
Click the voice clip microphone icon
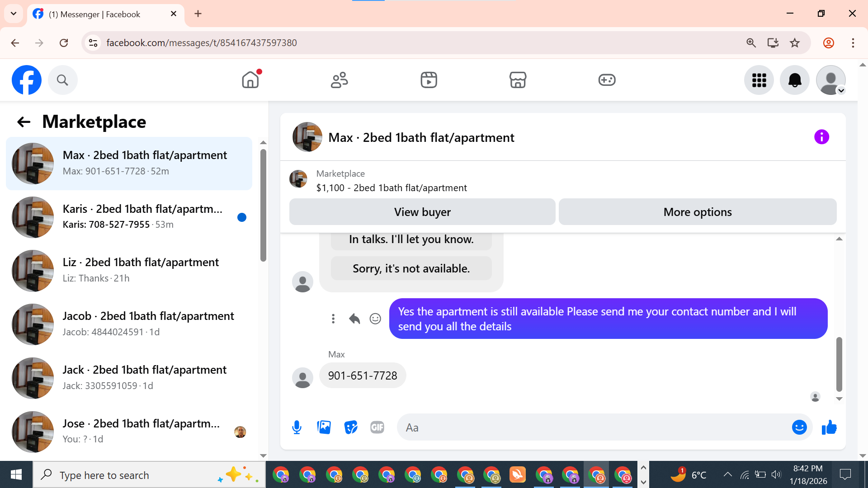coord(297,427)
